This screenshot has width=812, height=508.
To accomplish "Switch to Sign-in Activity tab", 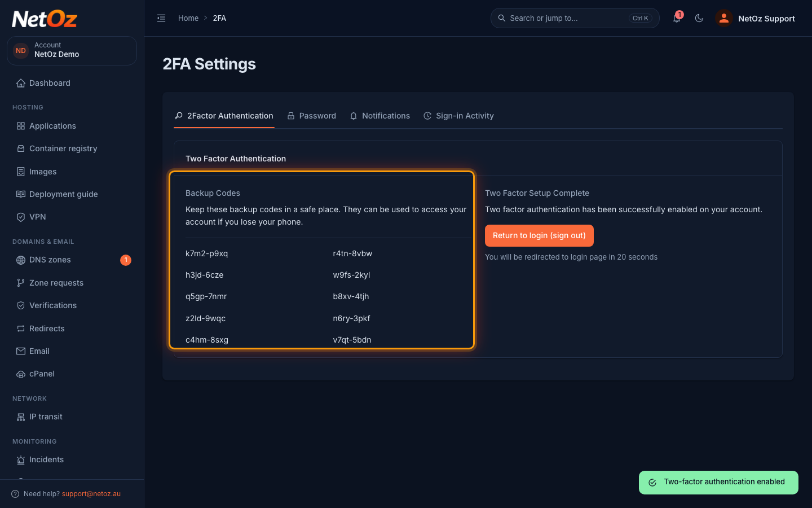I will point(458,116).
